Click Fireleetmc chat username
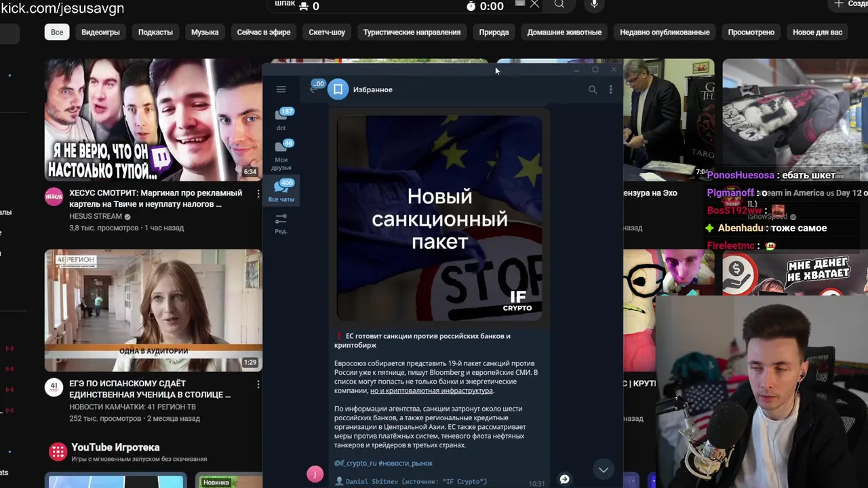The height and width of the screenshot is (488, 868). [731, 246]
